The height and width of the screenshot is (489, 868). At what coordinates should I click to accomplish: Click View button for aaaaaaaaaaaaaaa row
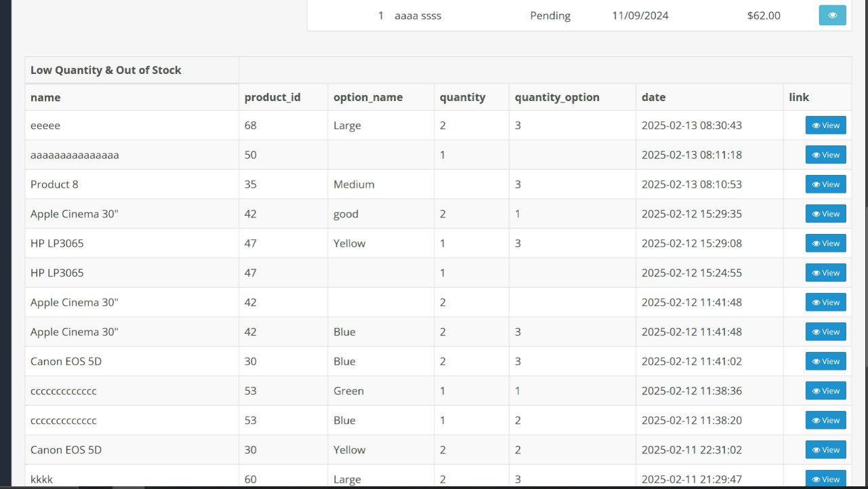coord(825,155)
